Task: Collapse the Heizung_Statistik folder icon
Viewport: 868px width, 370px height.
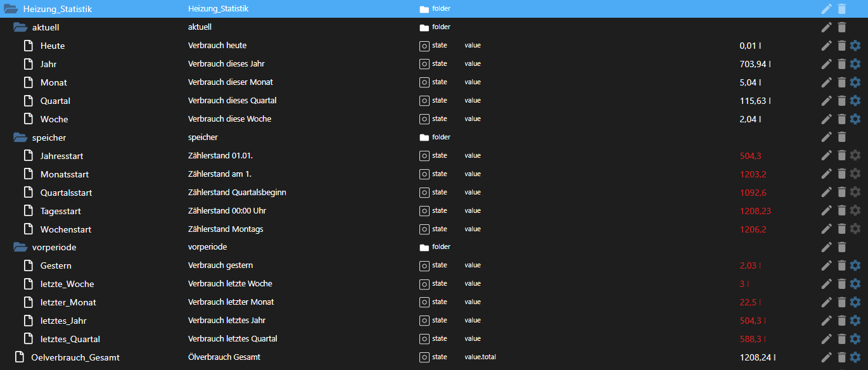Action: pyautogui.click(x=11, y=9)
